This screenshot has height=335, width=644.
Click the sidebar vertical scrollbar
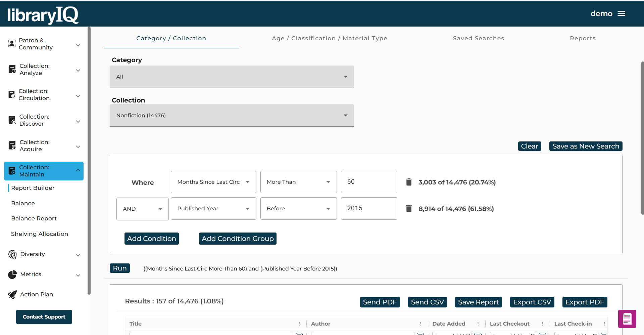[89, 161]
